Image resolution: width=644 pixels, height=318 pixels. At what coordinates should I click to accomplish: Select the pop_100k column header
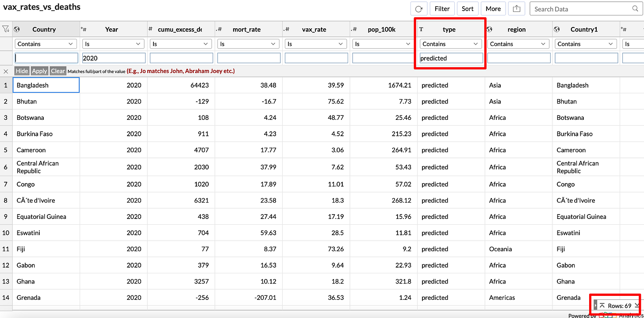[384, 29]
